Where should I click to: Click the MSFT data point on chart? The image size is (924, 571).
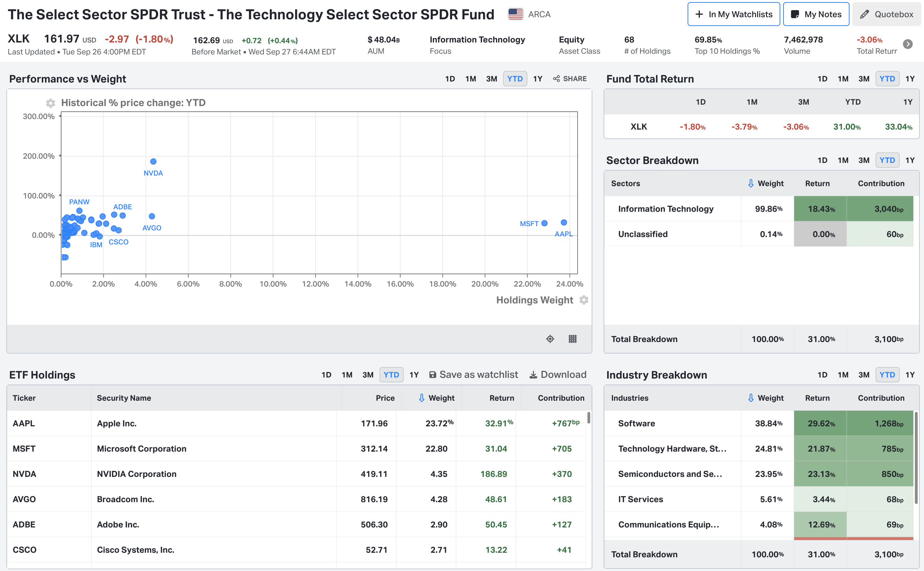tap(544, 223)
